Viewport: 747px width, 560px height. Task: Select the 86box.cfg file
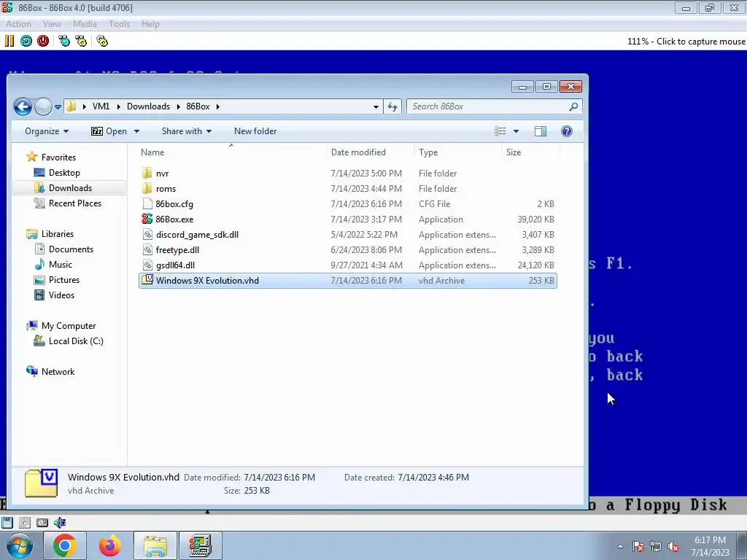348,204
